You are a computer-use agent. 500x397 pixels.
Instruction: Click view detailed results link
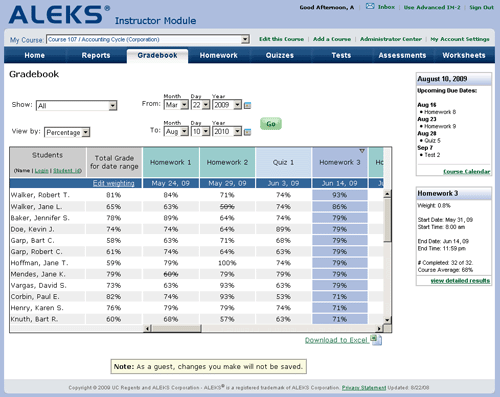[x=460, y=281]
